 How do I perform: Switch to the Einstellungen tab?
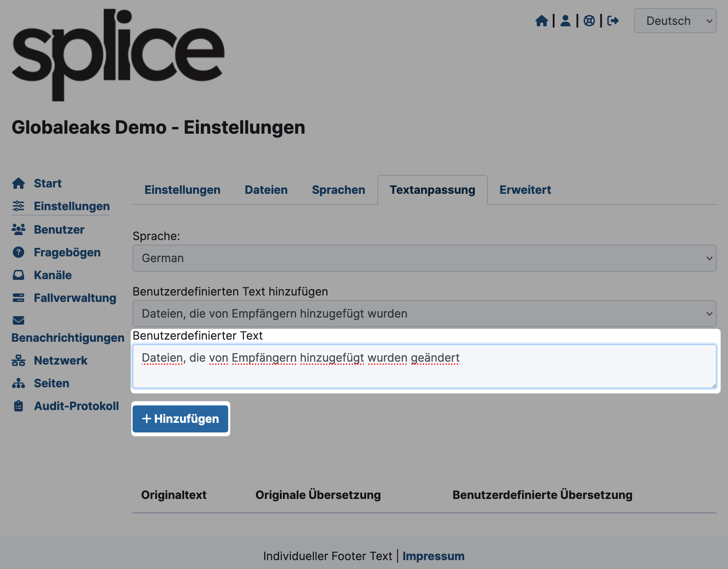pyautogui.click(x=182, y=190)
